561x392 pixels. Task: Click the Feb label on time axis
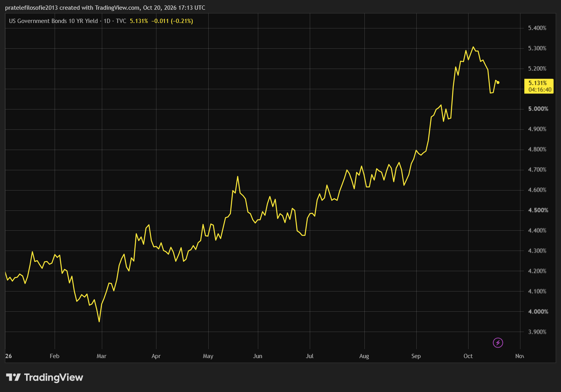pyautogui.click(x=55, y=356)
